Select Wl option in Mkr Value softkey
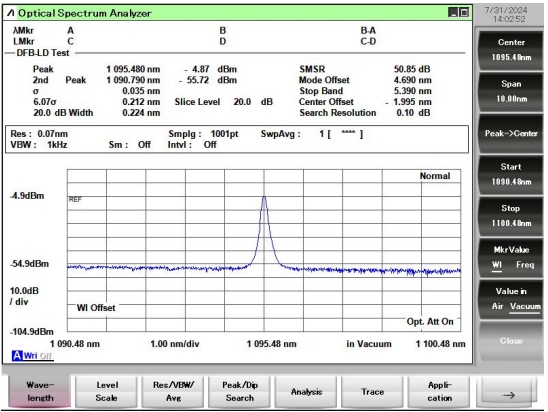This screenshot has height=412, width=548. coord(497,265)
